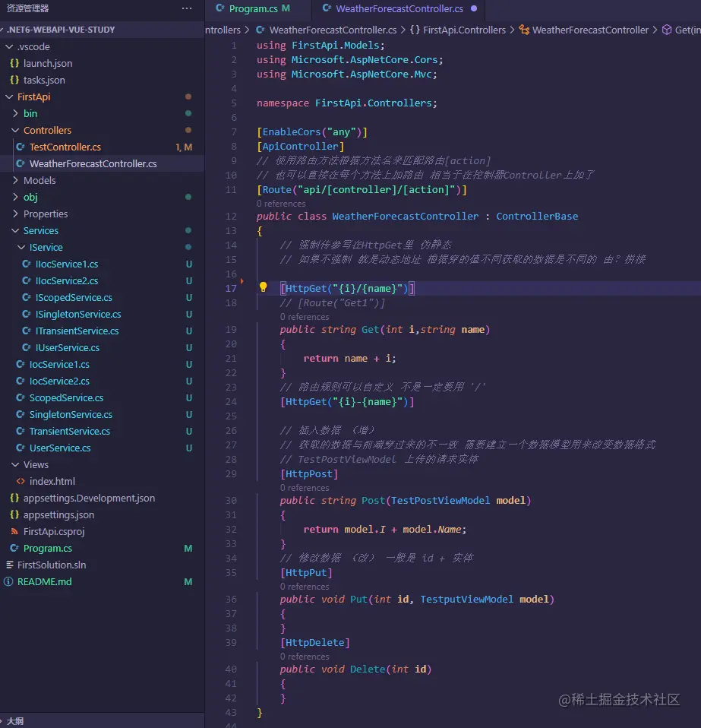Open WeatherForecastController.cs breadcrumb item
Viewport: 701px width, 728px height.
[333, 30]
